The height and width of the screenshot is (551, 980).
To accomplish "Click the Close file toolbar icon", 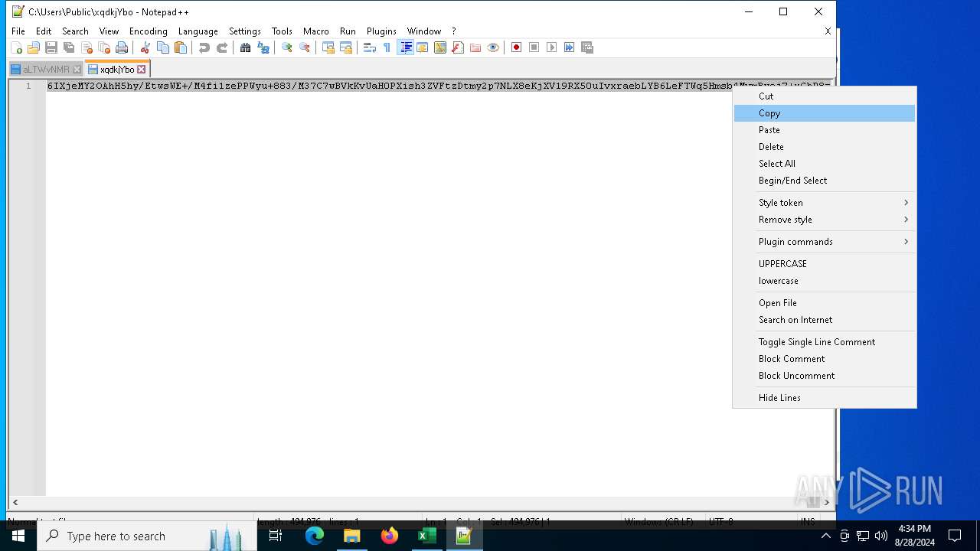I will (x=87, y=47).
